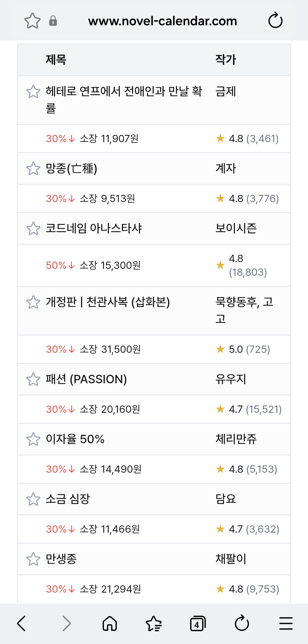
Task: Bookmark this page with the address bar star
Action: (x=33, y=21)
